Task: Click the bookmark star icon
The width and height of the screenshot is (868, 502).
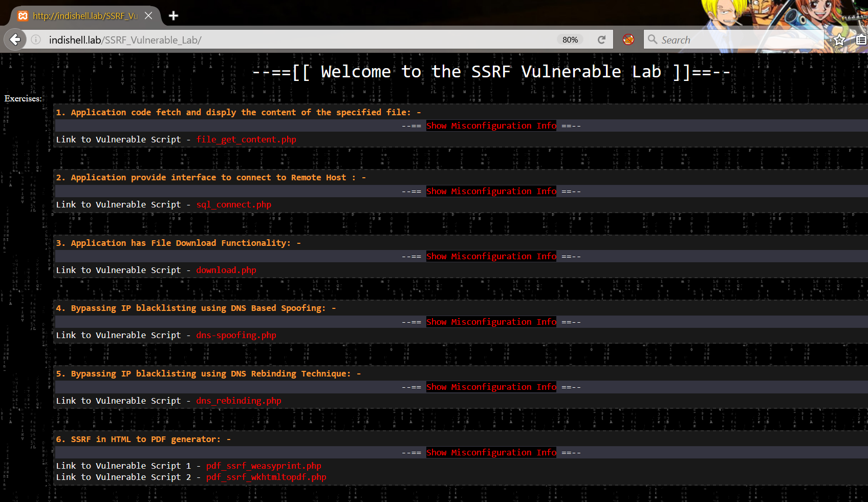Action: [839, 40]
